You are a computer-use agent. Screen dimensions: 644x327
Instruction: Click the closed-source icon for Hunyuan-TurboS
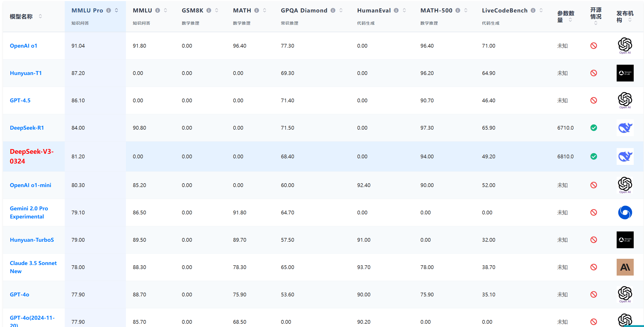click(594, 240)
